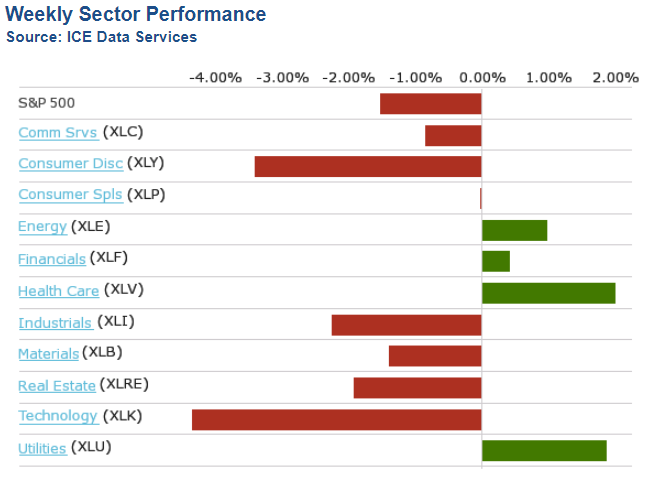Click the green Health Care bar
This screenshot has height=483, width=652.
pyautogui.click(x=548, y=293)
